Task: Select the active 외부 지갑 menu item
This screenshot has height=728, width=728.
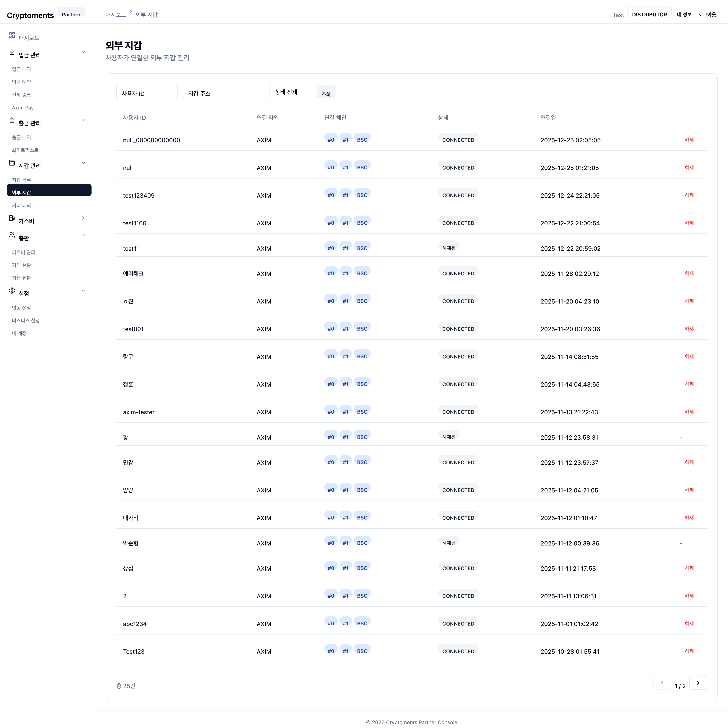Action: (x=49, y=190)
